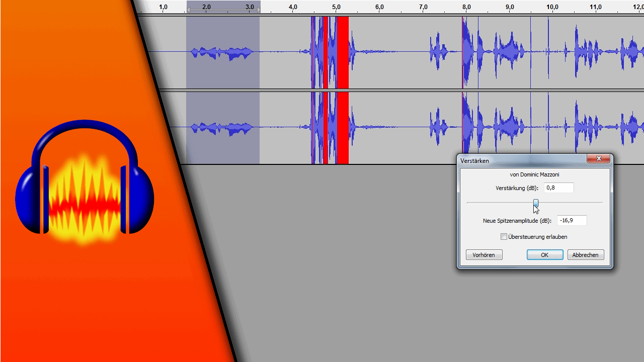Click the amplification slider handle
The image size is (644, 362).
tap(536, 203)
